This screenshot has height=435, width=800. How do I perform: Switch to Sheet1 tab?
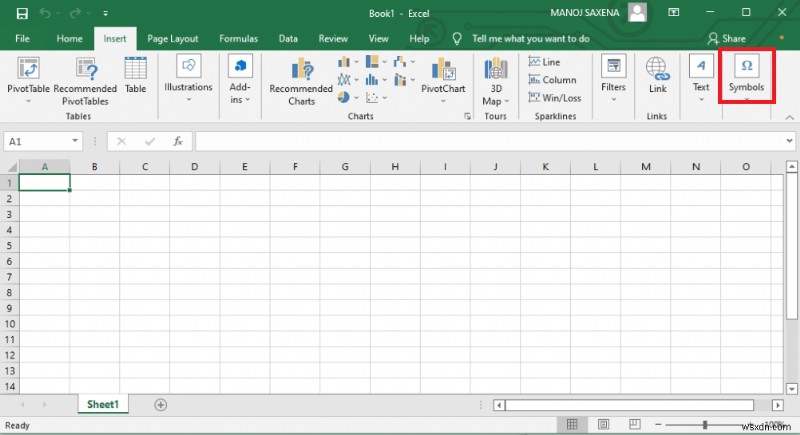[x=103, y=404]
